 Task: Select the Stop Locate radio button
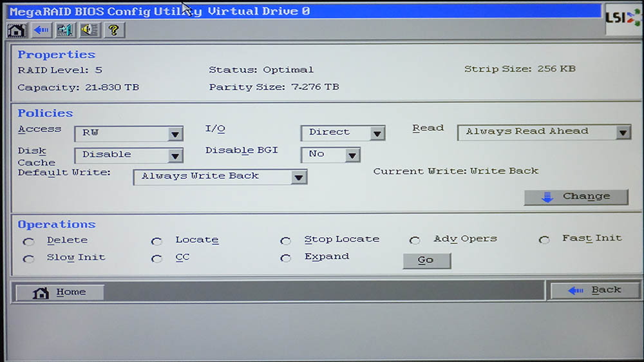[x=285, y=241]
